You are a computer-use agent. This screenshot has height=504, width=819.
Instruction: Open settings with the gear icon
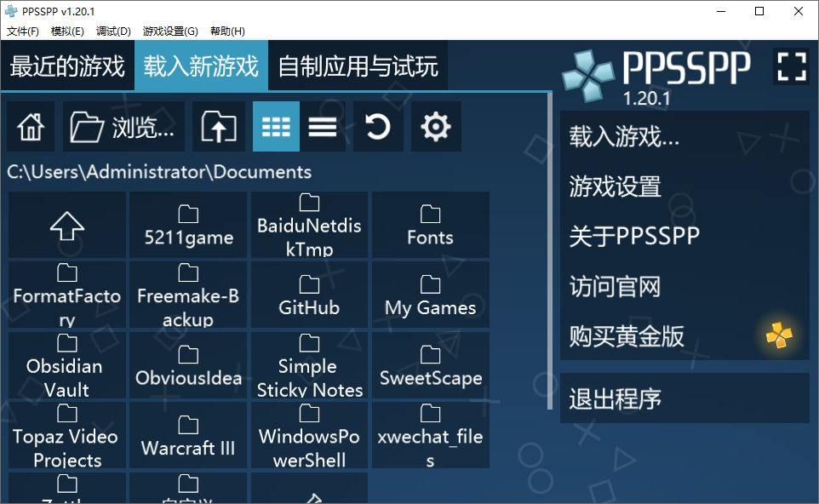[x=436, y=126]
